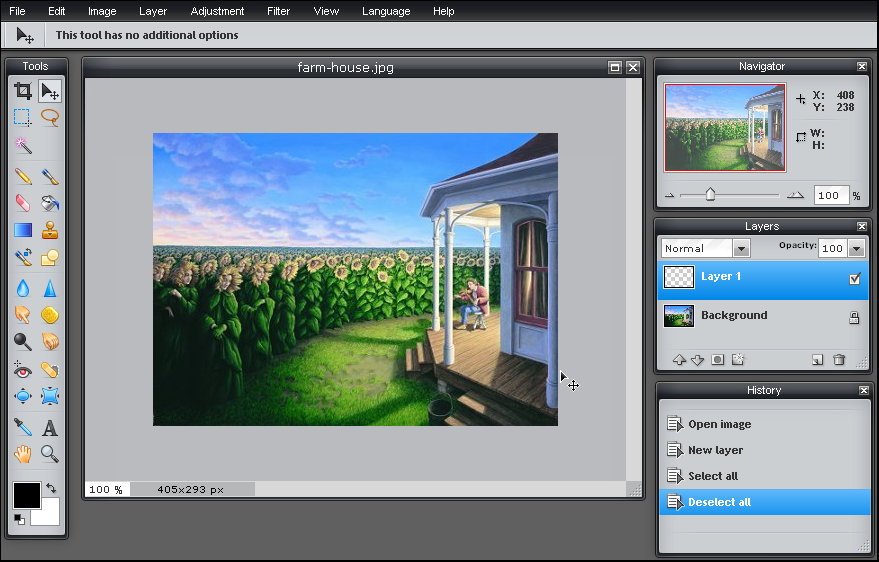Reset colors to default black and white
The height and width of the screenshot is (562, 879).
[19, 519]
